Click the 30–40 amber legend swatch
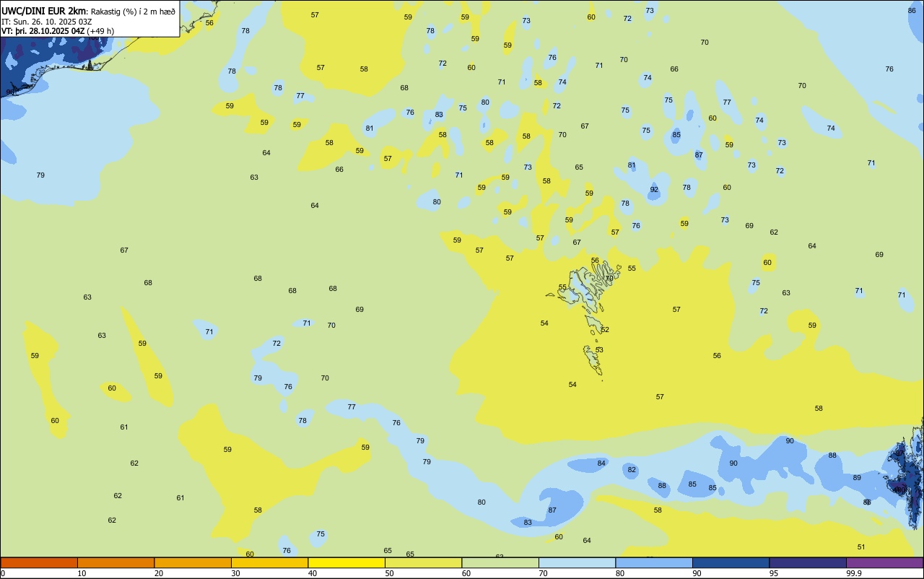Image resolution: width=924 pixels, height=579 pixels. (x=269, y=562)
